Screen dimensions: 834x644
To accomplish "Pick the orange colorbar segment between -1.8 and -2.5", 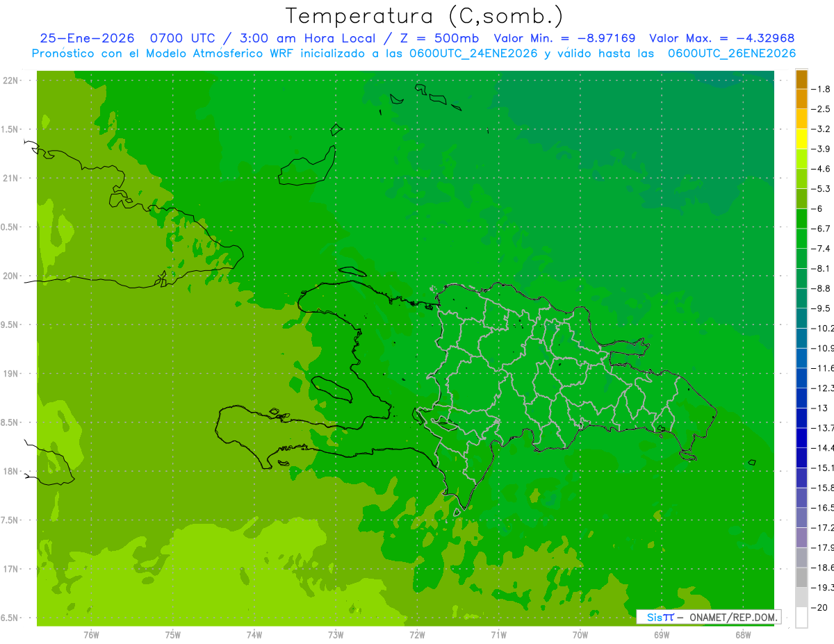I will point(801,99).
